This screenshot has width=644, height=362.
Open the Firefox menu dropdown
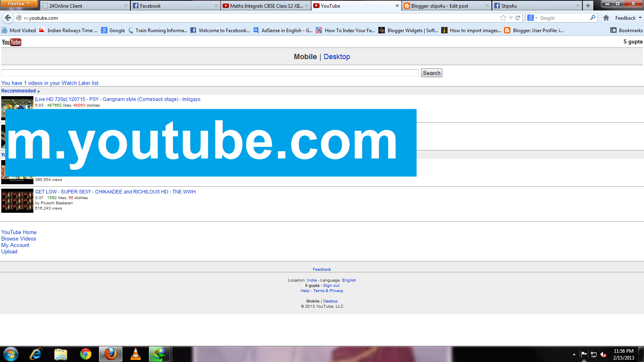click(19, 4)
